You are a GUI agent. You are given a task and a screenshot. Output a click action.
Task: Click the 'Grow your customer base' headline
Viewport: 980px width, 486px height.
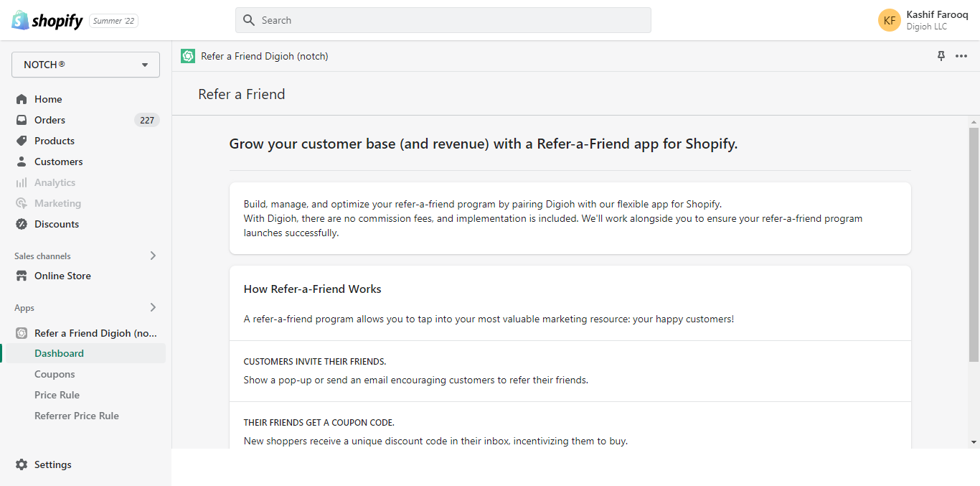click(x=484, y=144)
